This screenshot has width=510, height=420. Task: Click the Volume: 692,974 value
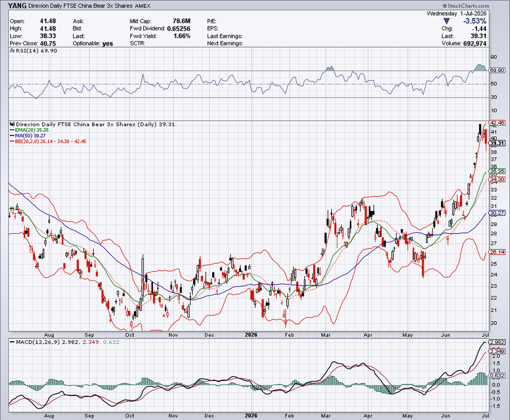click(475, 44)
